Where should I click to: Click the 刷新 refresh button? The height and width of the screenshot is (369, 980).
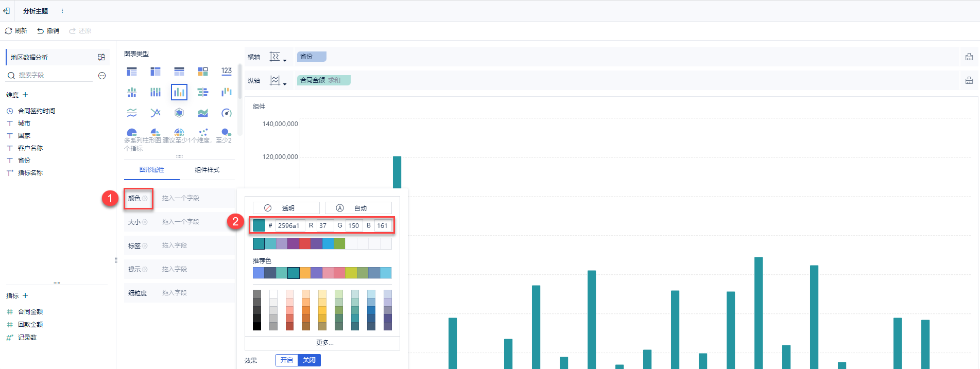(x=16, y=31)
